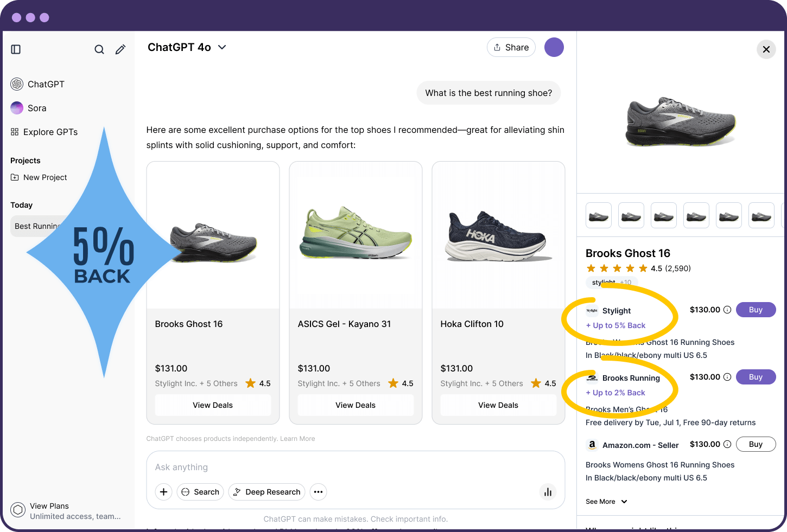Image resolution: width=787 pixels, height=532 pixels.
Task: Open the search chats magnifier icon
Action: [99, 49]
